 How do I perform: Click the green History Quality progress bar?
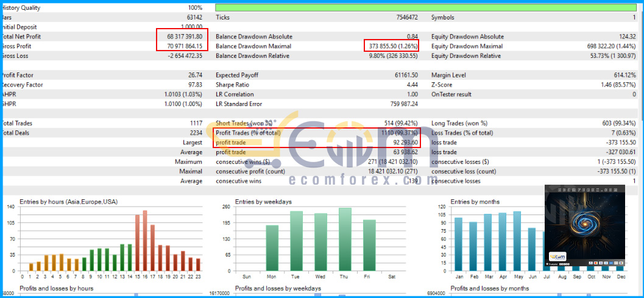[426, 7]
